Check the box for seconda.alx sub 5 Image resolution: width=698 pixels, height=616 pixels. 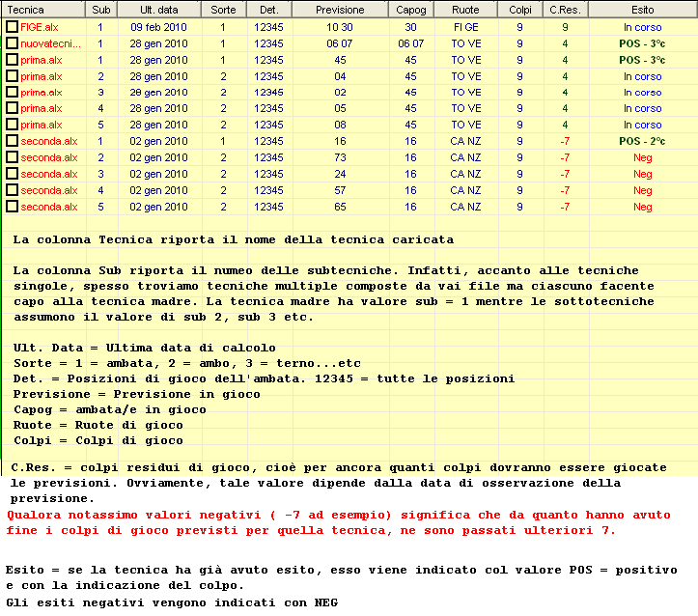12,207
